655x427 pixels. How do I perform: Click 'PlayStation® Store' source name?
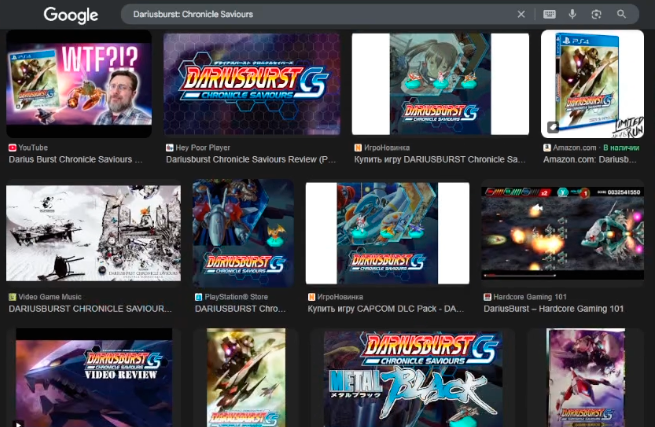click(x=236, y=297)
